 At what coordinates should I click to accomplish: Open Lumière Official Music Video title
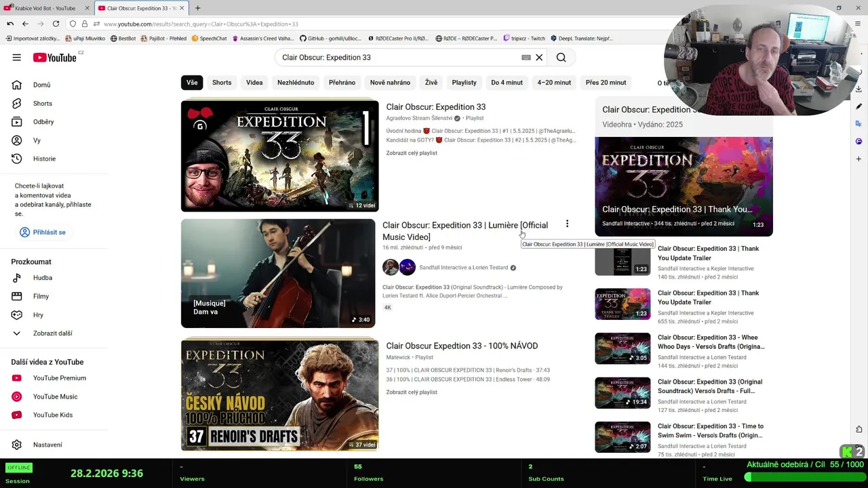coord(465,231)
